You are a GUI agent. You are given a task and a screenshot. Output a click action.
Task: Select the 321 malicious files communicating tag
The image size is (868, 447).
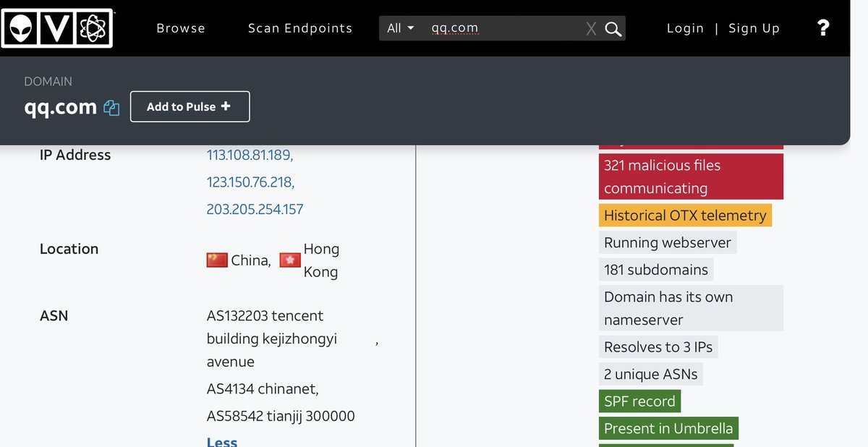[691, 176]
